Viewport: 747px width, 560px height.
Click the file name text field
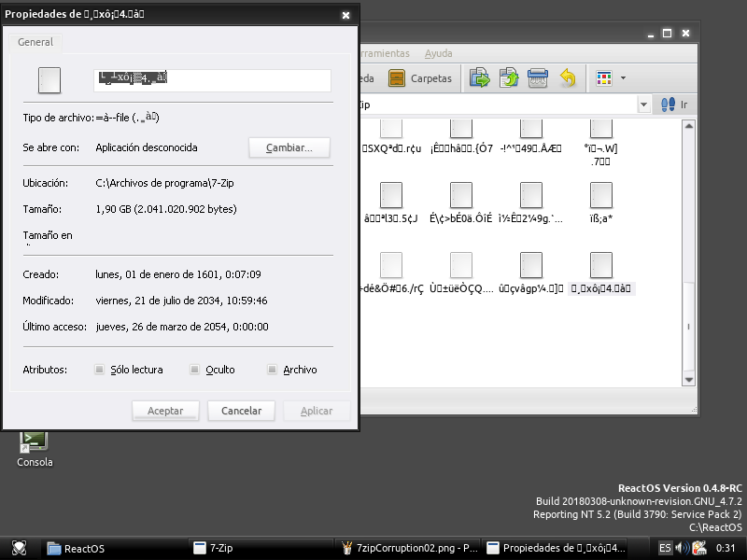(x=212, y=80)
